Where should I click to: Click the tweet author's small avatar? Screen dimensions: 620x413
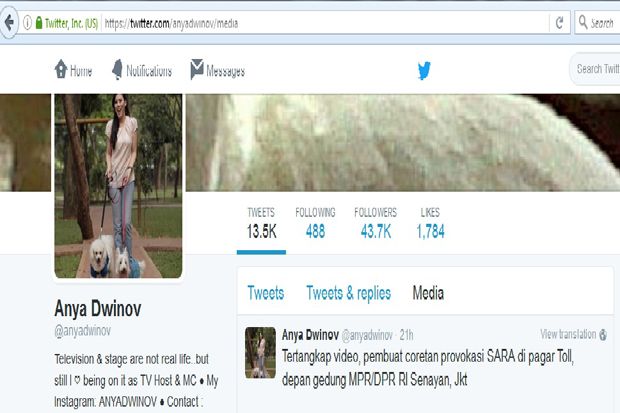pyautogui.click(x=260, y=352)
